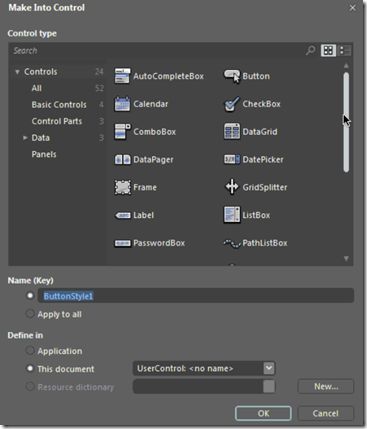This screenshot has height=429, width=367.
Task: Confirm with the OK button
Action: click(263, 413)
